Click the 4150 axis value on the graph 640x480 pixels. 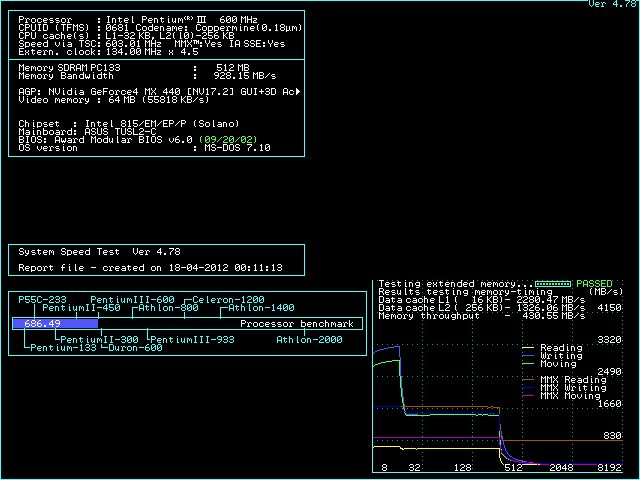[609, 308]
